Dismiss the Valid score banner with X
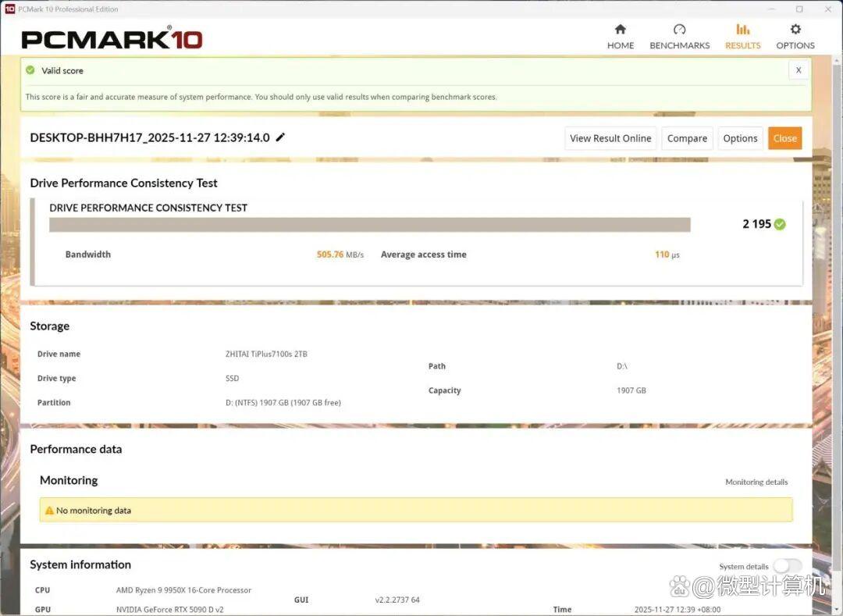Image resolution: width=843 pixels, height=616 pixels. pos(799,70)
